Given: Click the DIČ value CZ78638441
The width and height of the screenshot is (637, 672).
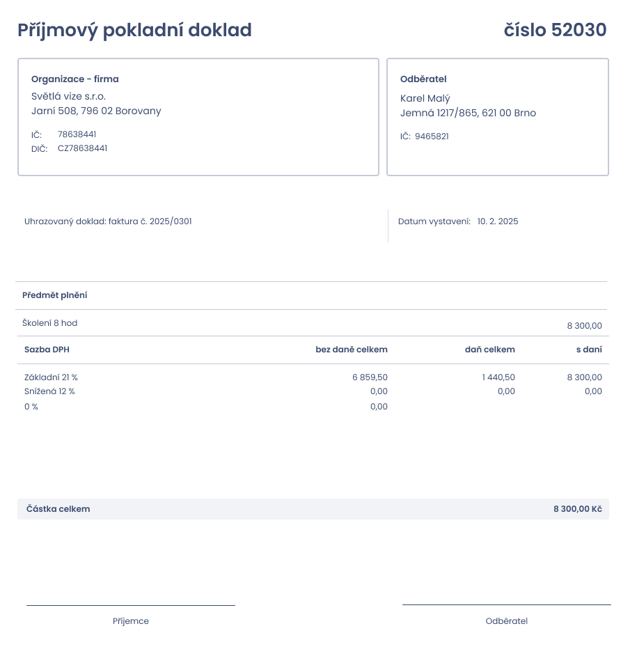Looking at the screenshot, I should [x=82, y=148].
